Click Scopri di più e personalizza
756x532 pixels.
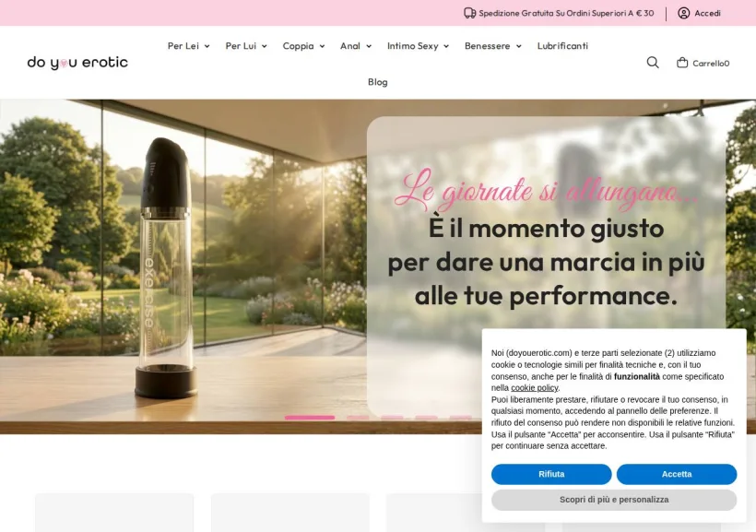tap(614, 500)
